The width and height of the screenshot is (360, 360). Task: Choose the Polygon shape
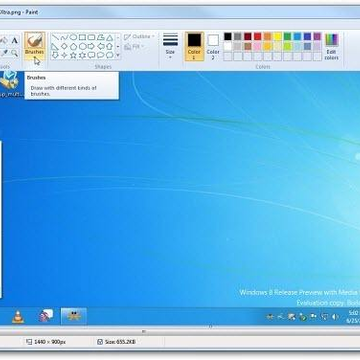tap(100, 37)
